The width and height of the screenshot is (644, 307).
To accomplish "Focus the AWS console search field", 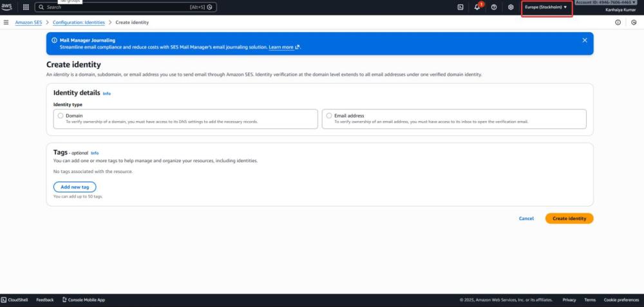I will pos(122,7).
